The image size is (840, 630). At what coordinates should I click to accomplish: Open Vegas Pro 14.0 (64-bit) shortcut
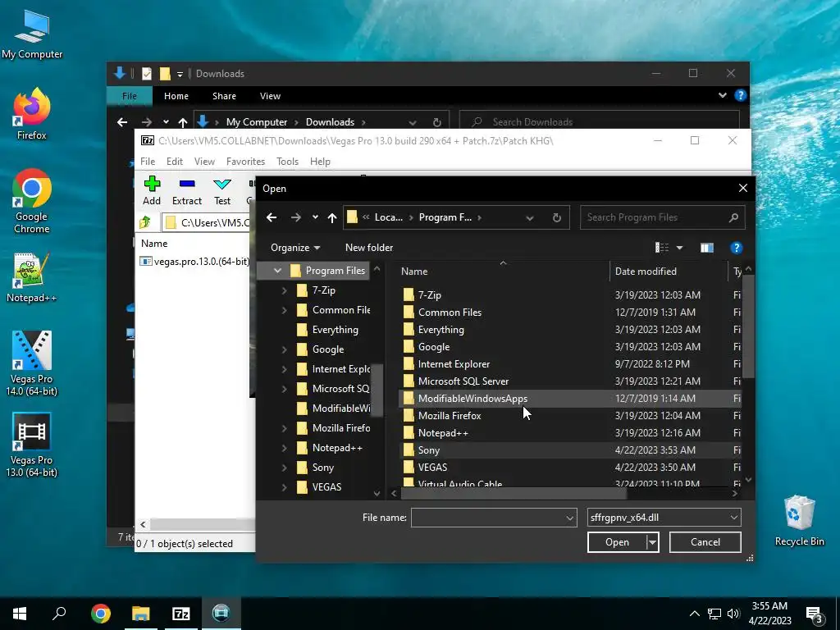(x=32, y=363)
